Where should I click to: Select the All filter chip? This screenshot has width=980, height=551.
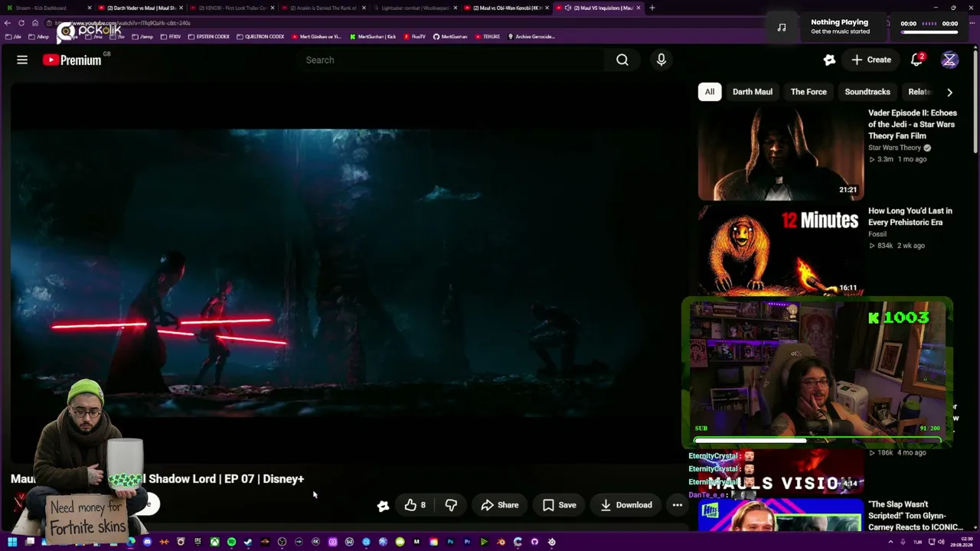click(710, 92)
